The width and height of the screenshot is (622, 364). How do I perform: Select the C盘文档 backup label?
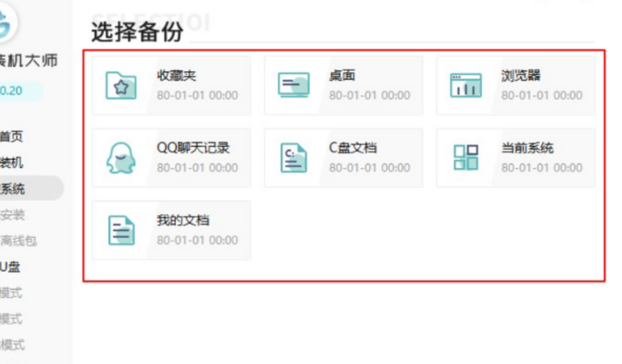[x=353, y=148]
